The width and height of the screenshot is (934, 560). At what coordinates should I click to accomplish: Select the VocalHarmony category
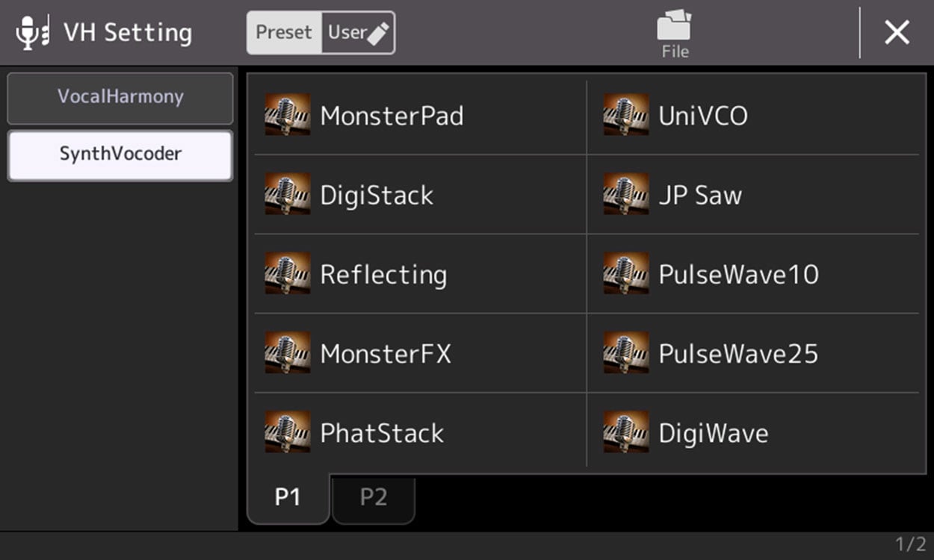click(x=120, y=97)
